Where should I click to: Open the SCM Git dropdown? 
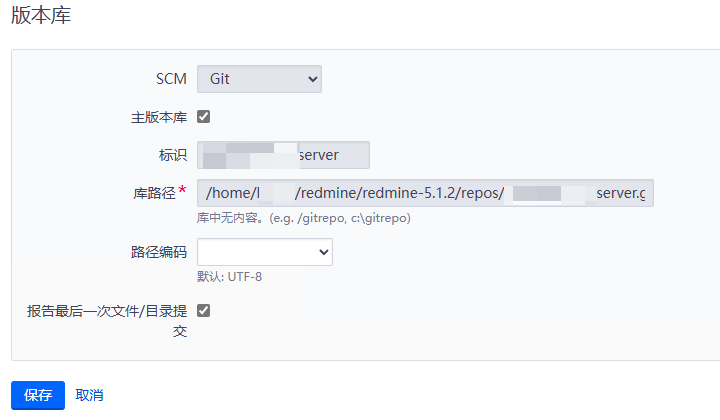(258, 78)
